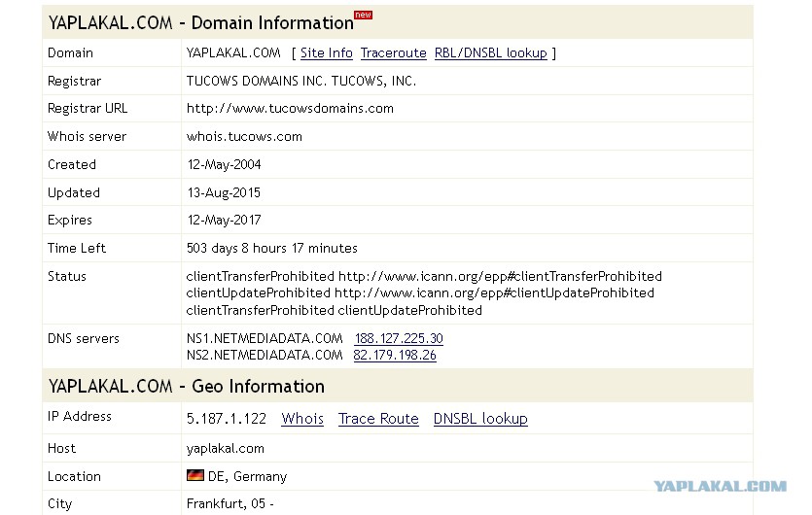
Task: Click the NS1.NETMEDIADATA.COM server name
Action: pyautogui.click(x=265, y=338)
